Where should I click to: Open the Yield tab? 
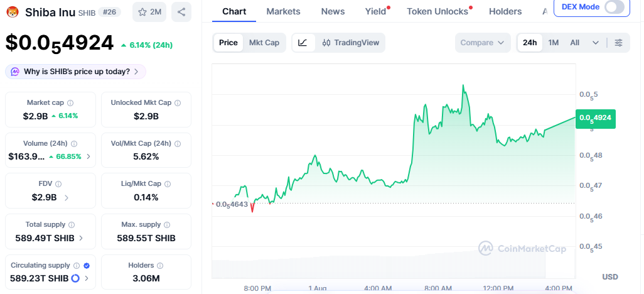(x=376, y=11)
